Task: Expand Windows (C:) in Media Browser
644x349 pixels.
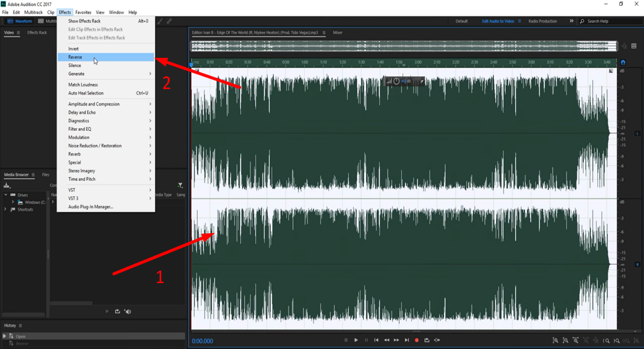Action: (x=13, y=202)
